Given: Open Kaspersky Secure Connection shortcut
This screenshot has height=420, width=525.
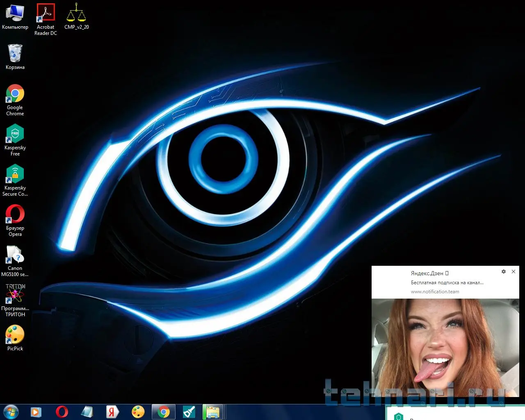Looking at the screenshot, I should (x=15, y=174).
